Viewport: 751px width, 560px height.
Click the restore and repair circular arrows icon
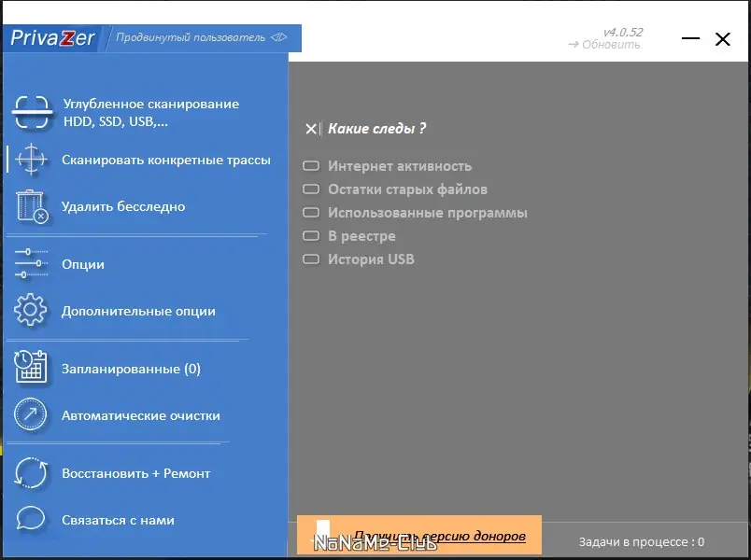click(31, 473)
